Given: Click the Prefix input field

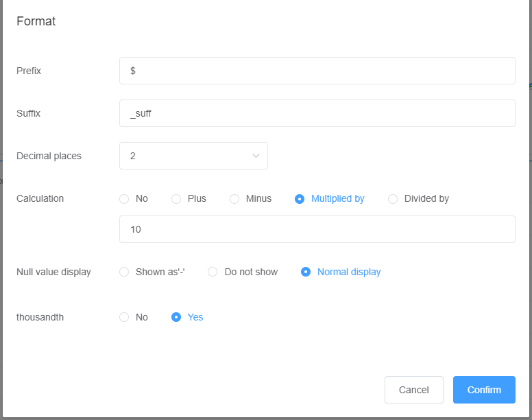Looking at the screenshot, I should (x=317, y=71).
